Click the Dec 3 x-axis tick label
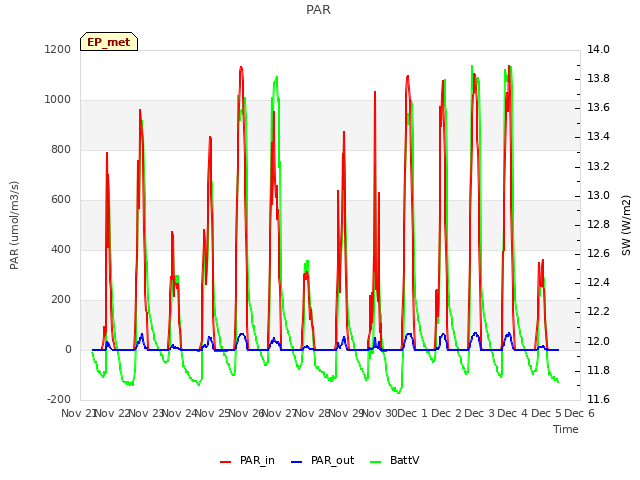Screen dimensions: 640x480 (x=480, y=413)
